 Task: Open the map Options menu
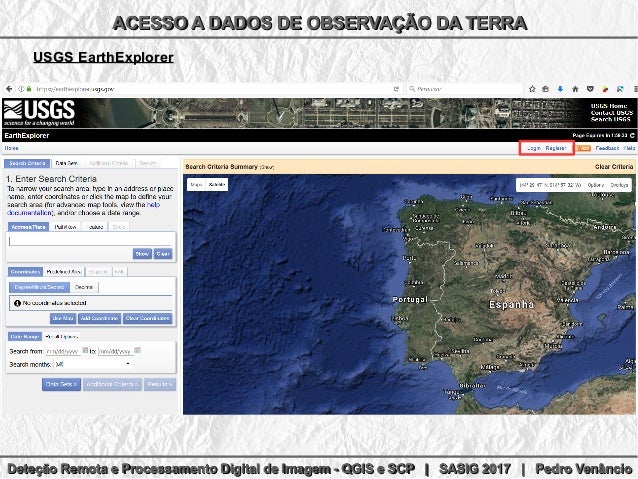(x=595, y=185)
